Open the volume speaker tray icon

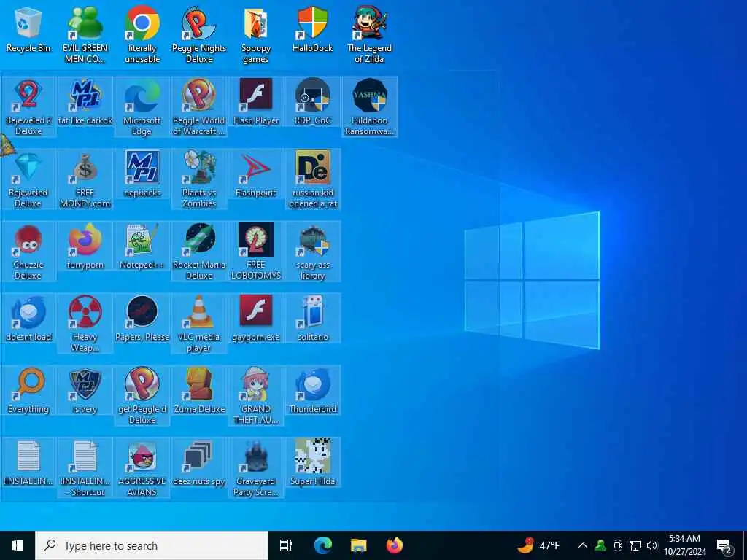652,545
